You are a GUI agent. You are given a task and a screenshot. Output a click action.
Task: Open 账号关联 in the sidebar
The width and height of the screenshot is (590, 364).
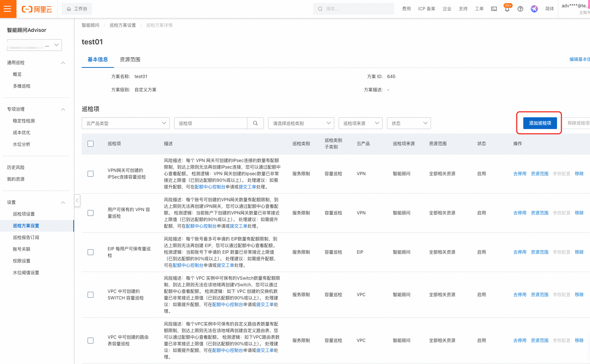point(22,249)
